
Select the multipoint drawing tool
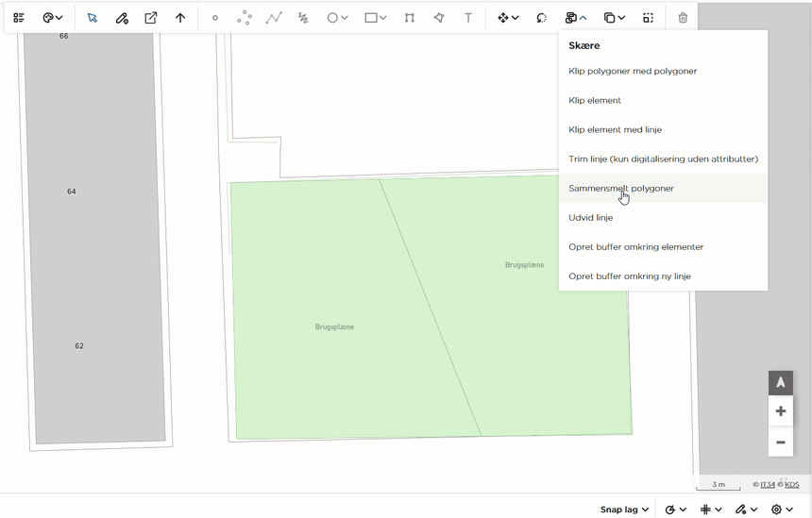tap(245, 18)
